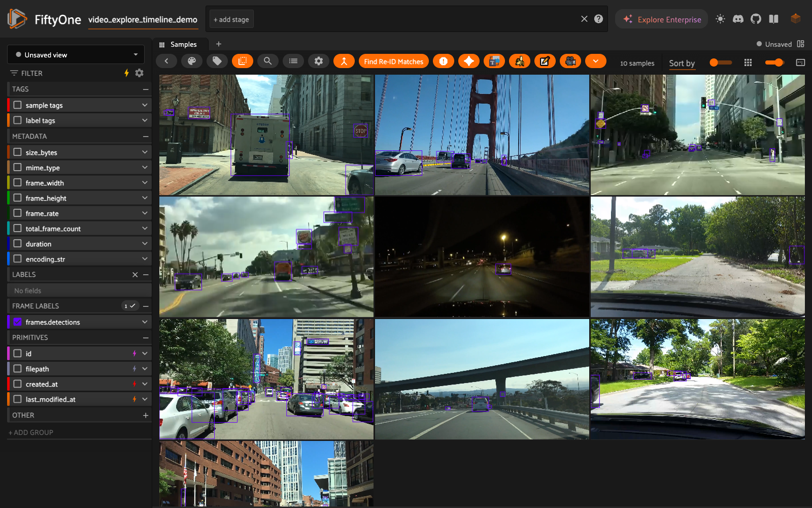Open the grid layout icon
Viewport: 812px width, 508px height.
pos(748,62)
